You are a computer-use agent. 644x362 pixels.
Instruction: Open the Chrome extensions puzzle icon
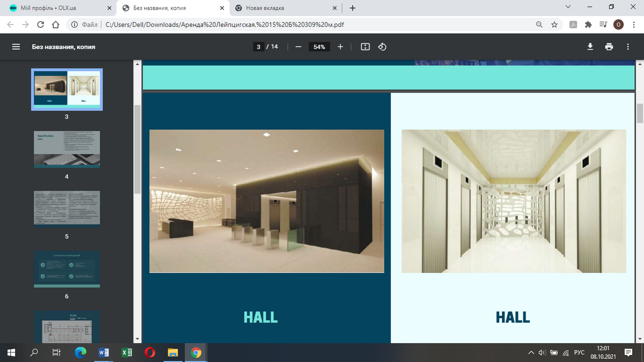click(588, 25)
